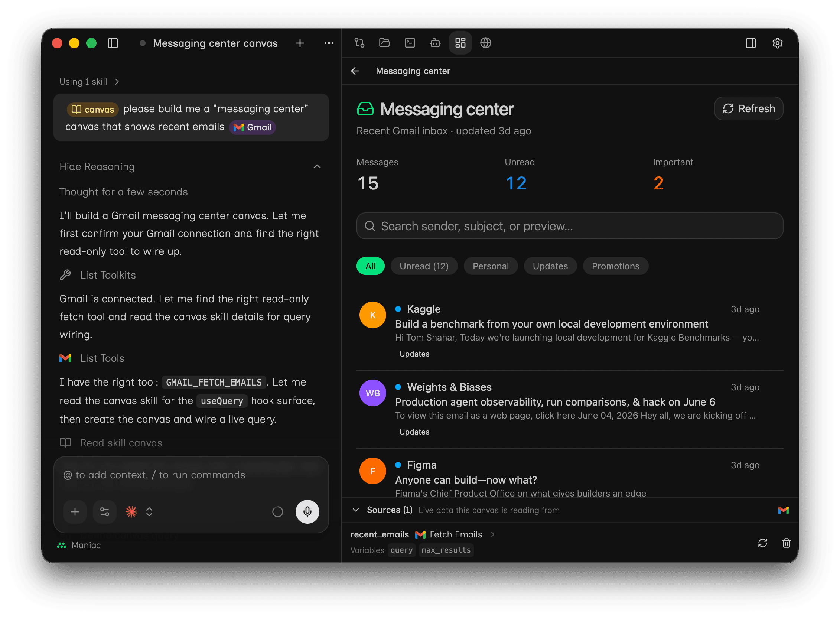The image size is (840, 618).
Task: Click the Updates tag under Kaggle email
Action: [x=414, y=354]
